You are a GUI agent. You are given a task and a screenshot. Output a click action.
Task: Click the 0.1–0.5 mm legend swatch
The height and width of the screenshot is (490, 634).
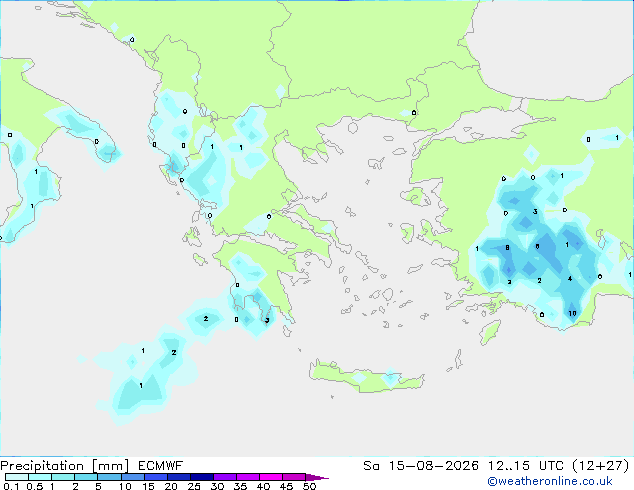click(17, 477)
